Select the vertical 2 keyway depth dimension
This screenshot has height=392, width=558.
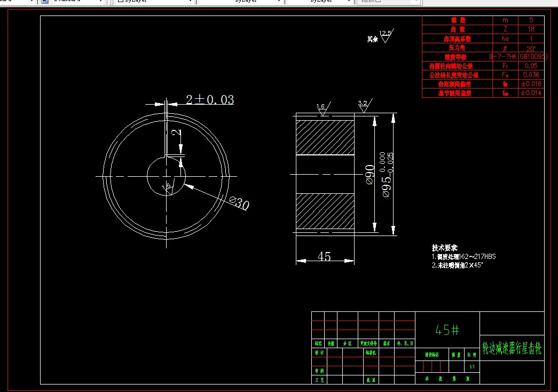[x=176, y=132]
